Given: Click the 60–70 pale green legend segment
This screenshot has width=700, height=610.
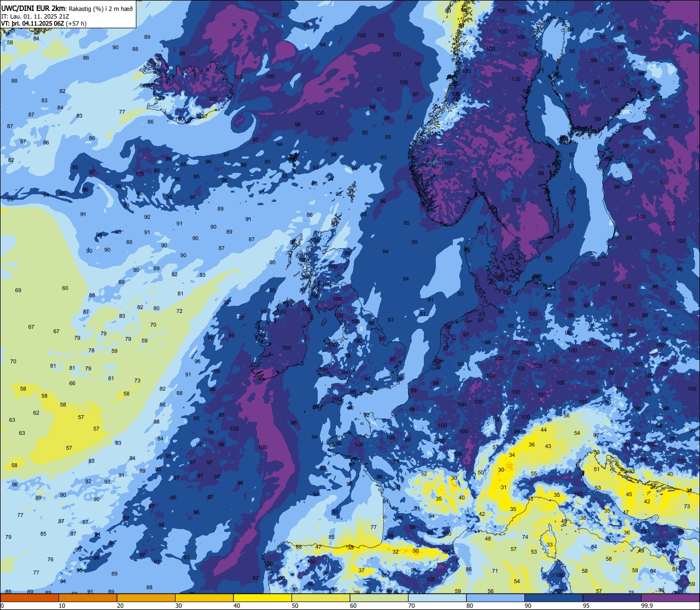Looking at the screenshot, I should click(x=379, y=598).
